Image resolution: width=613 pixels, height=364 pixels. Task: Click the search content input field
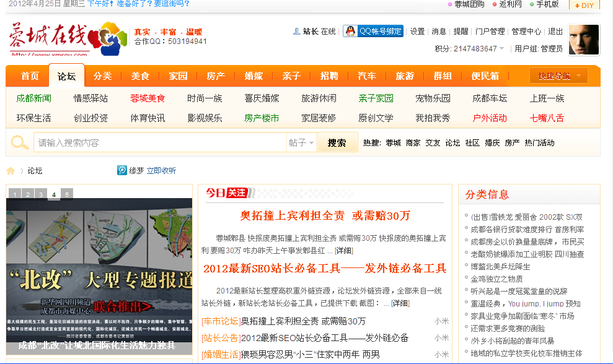point(160,142)
